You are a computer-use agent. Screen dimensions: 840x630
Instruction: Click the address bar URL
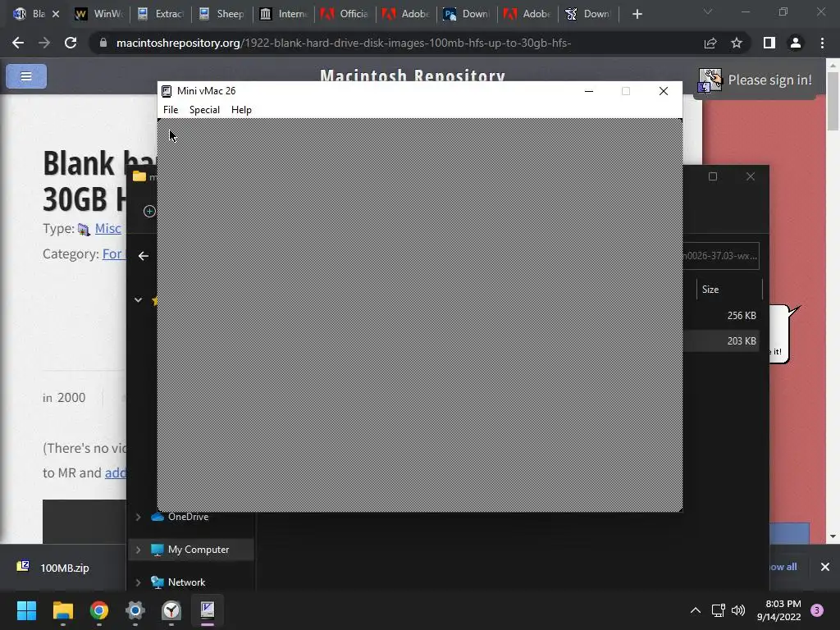[x=344, y=43]
